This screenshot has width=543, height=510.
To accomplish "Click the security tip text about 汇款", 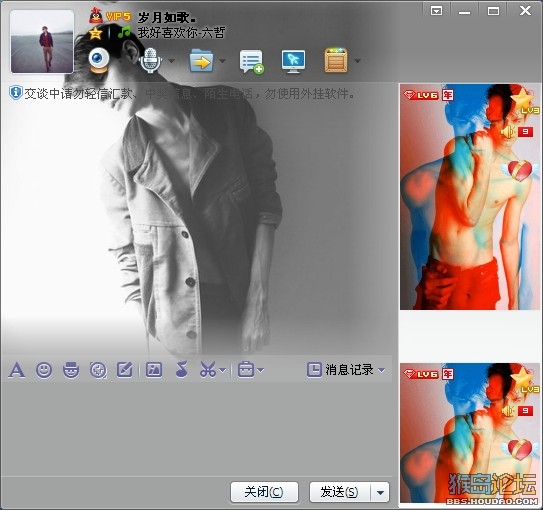I will click(189, 93).
